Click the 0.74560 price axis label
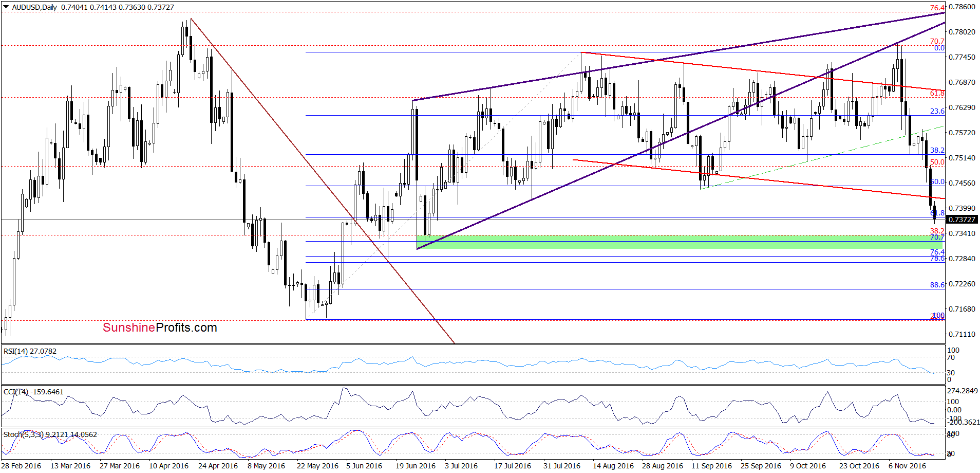The height and width of the screenshot is (473, 980). pos(962,183)
